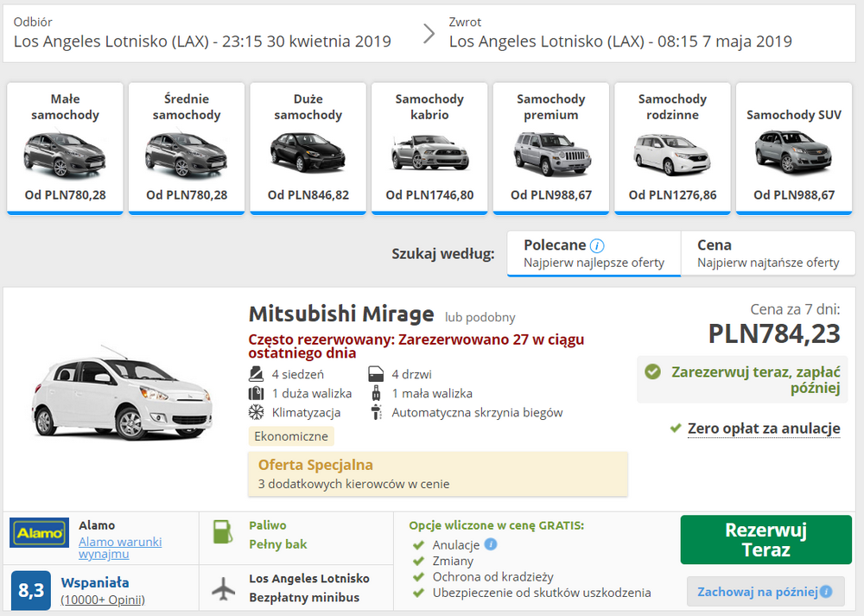Image resolution: width=864 pixels, height=616 pixels.
Task: Click the arrow between pickup and return
Action: (x=429, y=34)
